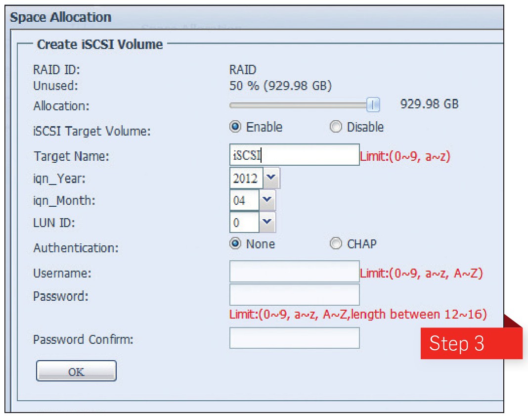Focus the Password Confirm field
The image size is (528, 420).
click(294, 338)
